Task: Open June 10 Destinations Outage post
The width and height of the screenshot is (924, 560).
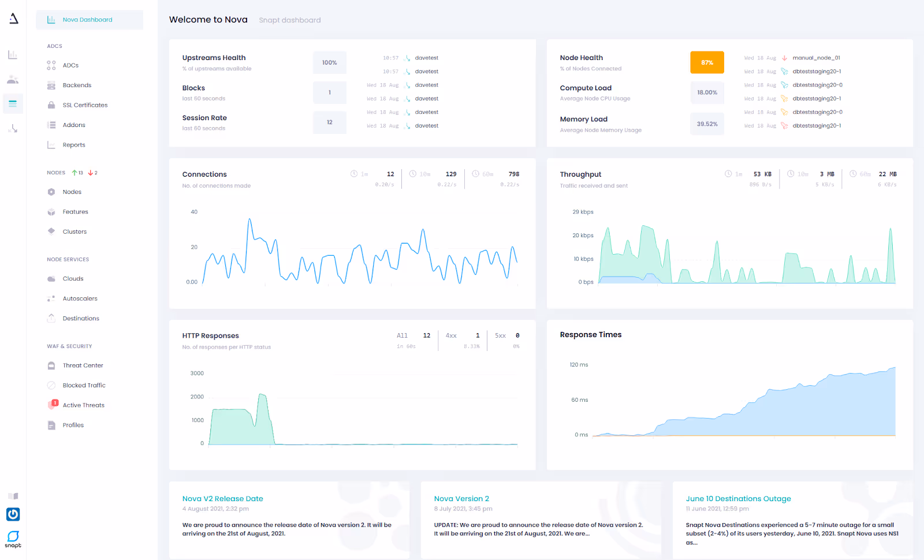Action: (x=739, y=499)
